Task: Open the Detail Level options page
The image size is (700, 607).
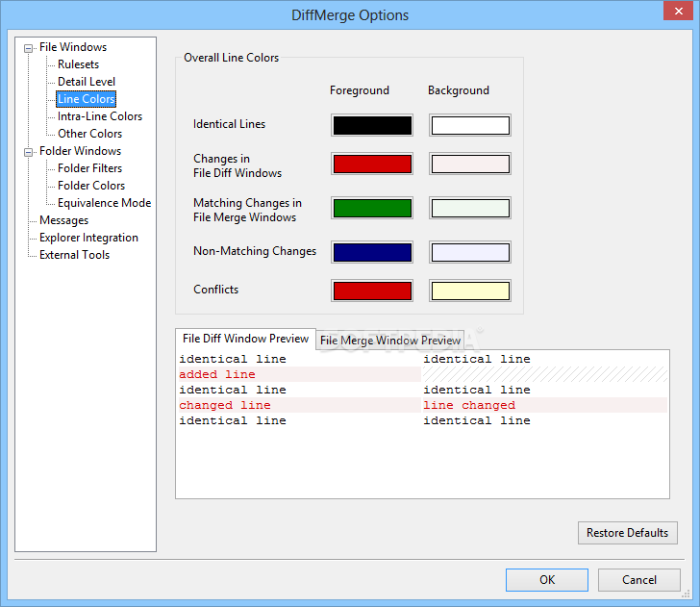Action: [87, 82]
